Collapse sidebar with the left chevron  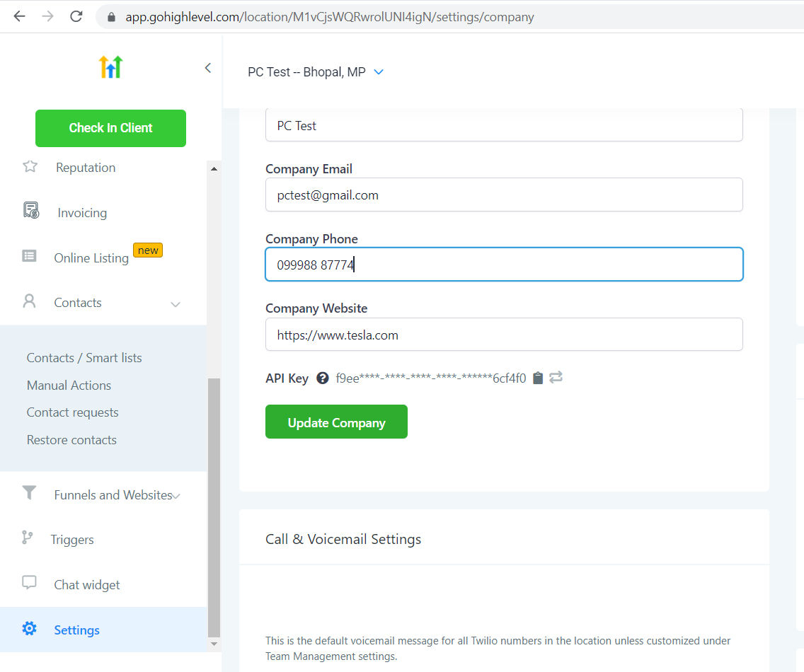click(x=207, y=68)
